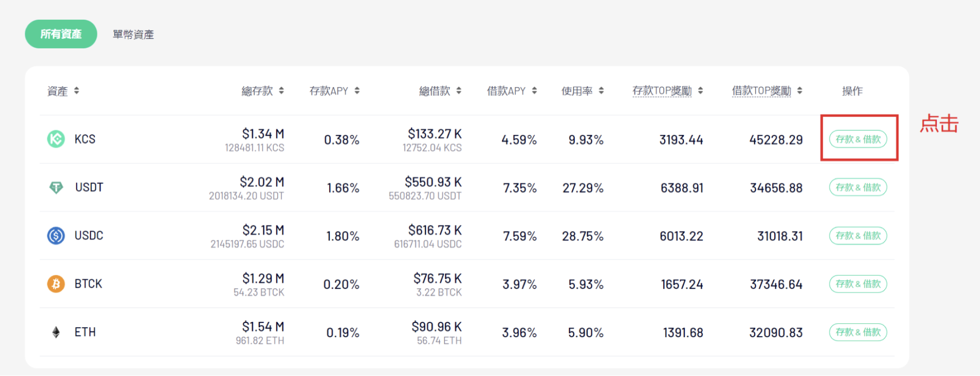Click the 616711.04 USDC borrow amount
The image size is (980, 376).
428,244
